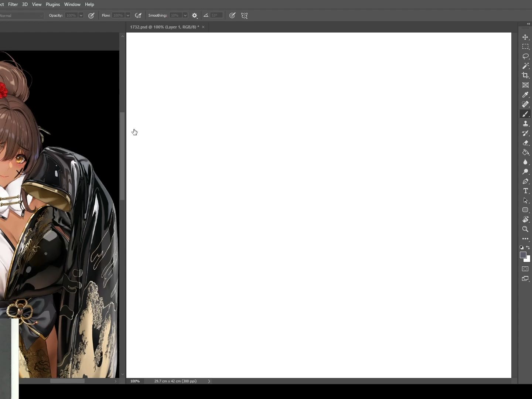Click document size 29.7 cm x 42 cm text
This screenshot has width=532, height=399.
tap(175, 381)
